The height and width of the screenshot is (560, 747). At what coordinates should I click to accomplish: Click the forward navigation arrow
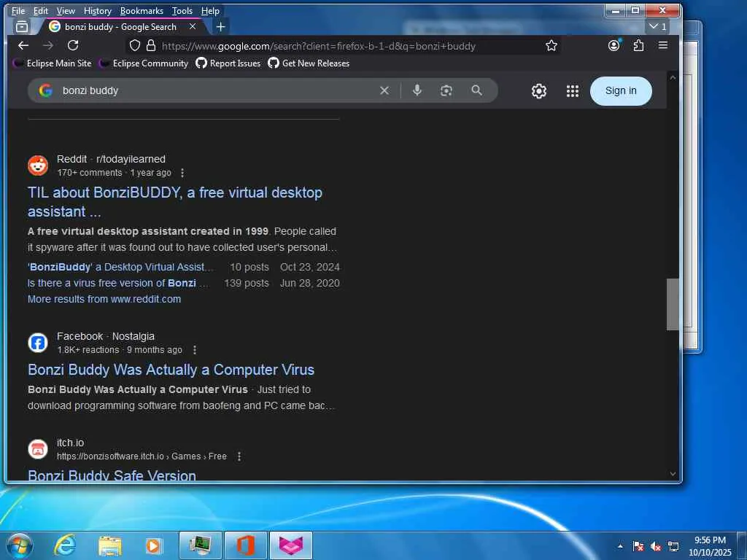[48, 46]
